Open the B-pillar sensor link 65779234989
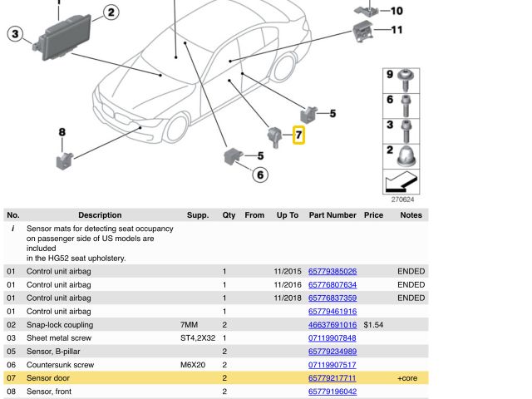The image size is (532, 399). (x=332, y=352)
